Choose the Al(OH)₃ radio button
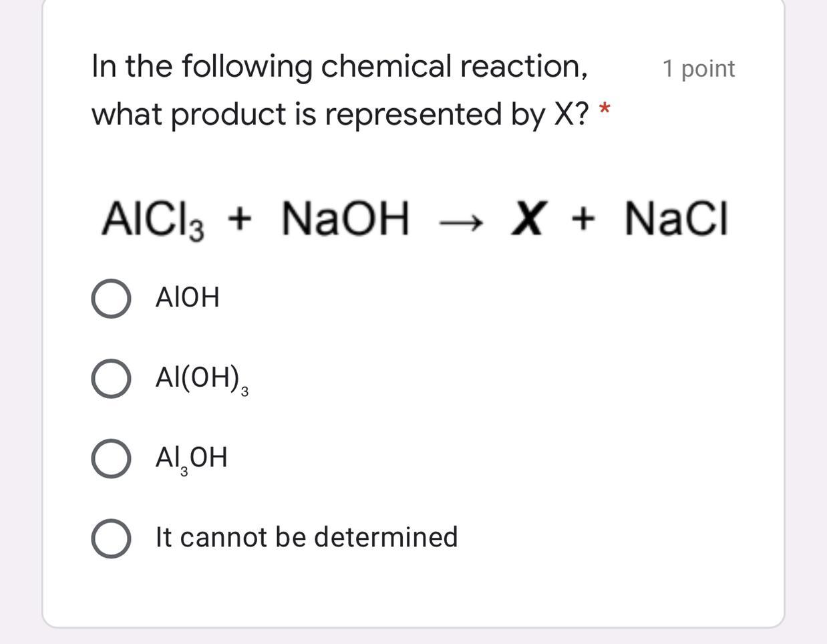827x644 pixels. tap(111, 379)
